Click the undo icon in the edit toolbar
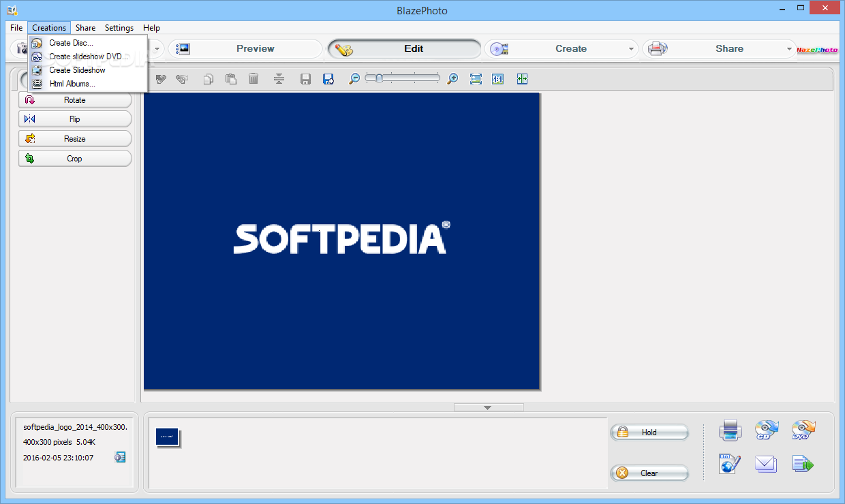This screenshot has height=504, width=845. coord(161,79)
